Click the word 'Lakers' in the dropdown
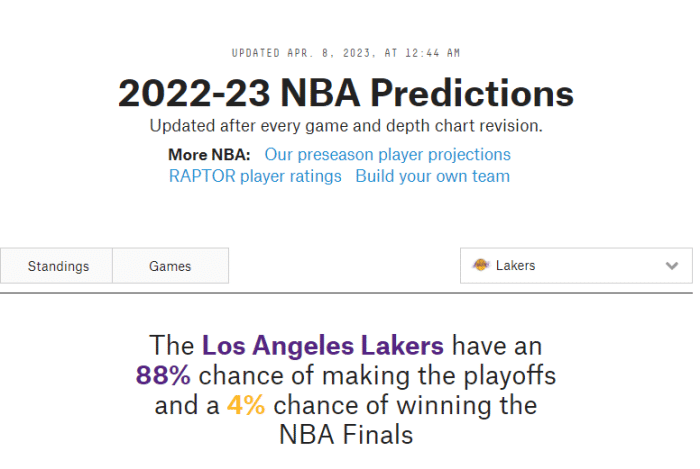This screenshot has height=469, width=700. coord(516,266)
